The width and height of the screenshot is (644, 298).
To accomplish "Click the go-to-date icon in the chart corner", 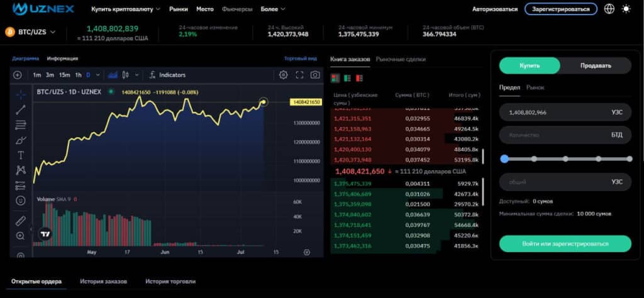I will point(307,252).
